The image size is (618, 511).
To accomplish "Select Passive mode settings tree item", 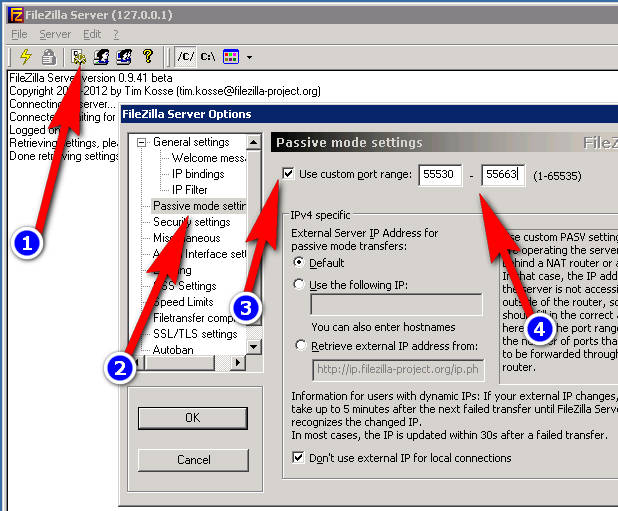I will tap(199, 206).
